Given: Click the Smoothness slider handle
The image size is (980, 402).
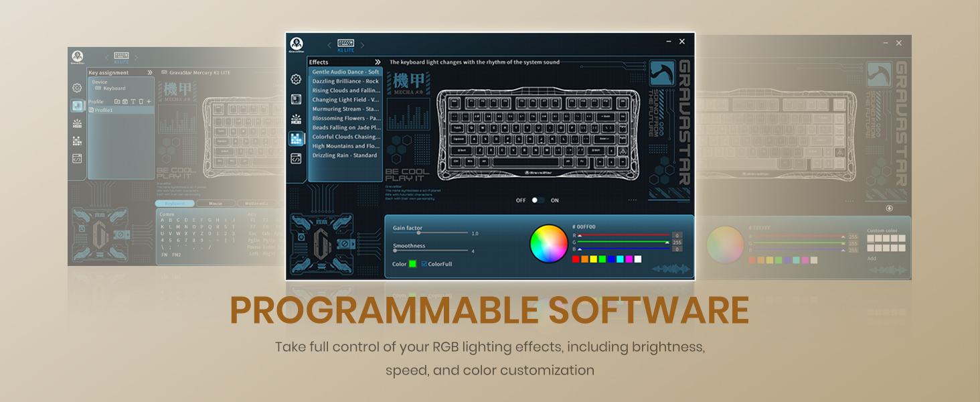Looking at the screenshot, I should pos(395,251).
